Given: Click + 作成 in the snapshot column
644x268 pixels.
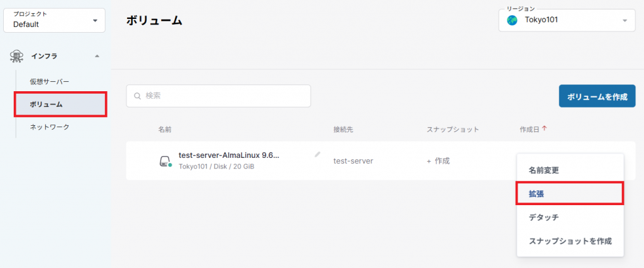Looking at the screenshot, I should click(438, 160).
